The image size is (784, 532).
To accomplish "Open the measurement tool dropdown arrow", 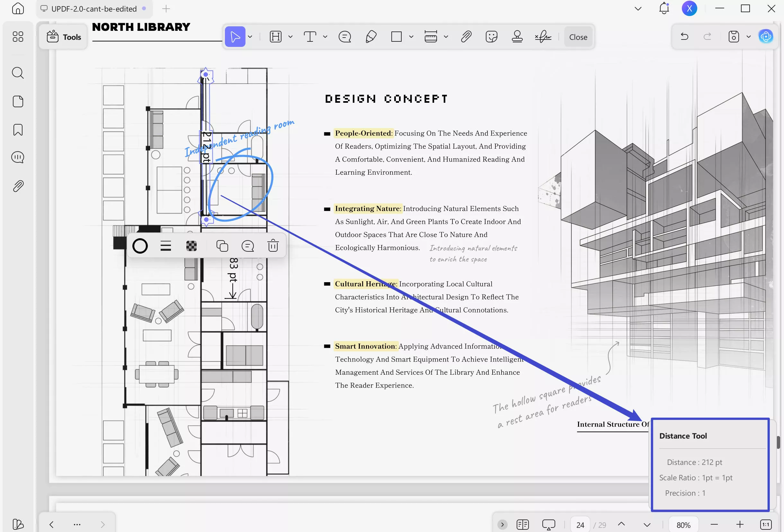I will tap(446, 36).
